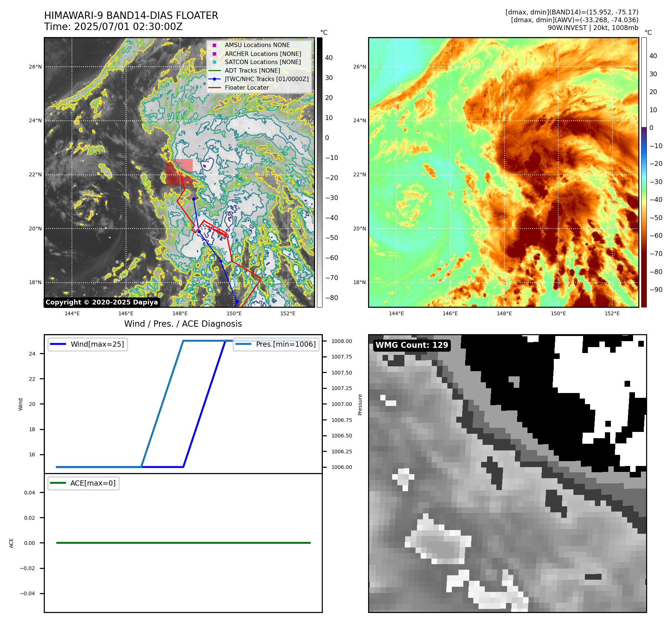Click the blue Wind[max=25] legend line sample
The height and width of the screenshot is (626, 672).
point(58,344)
